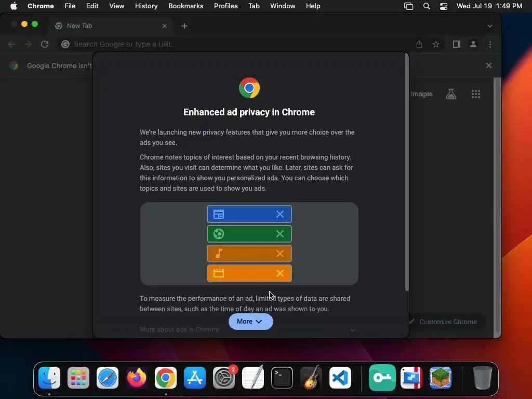Open Launchpad from the Dock

click(x=78, y=378)
